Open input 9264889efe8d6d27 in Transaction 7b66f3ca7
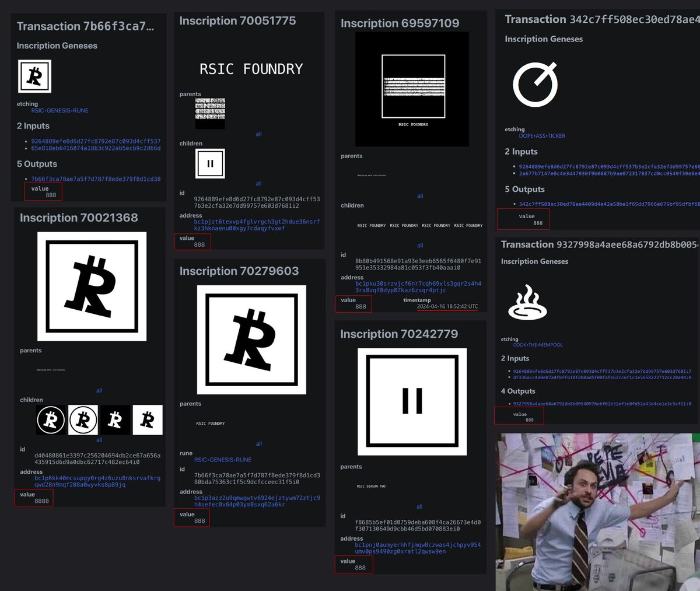700x591 pixels. (96, 141)
